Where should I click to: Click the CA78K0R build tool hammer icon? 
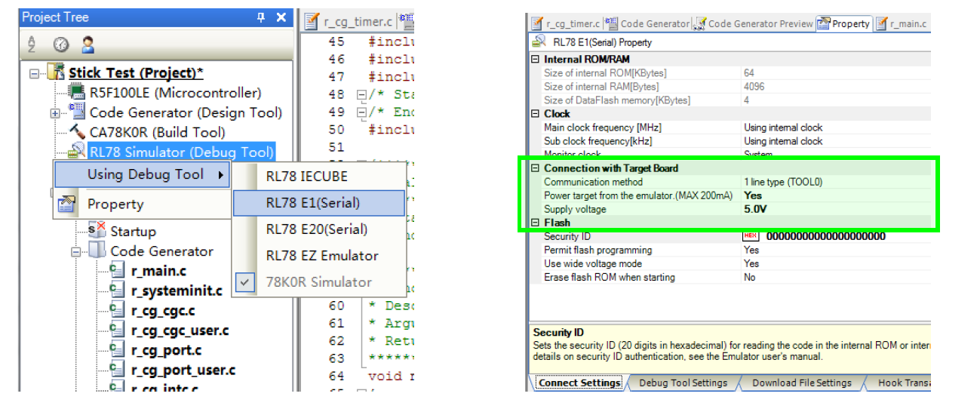click(78, 132)
